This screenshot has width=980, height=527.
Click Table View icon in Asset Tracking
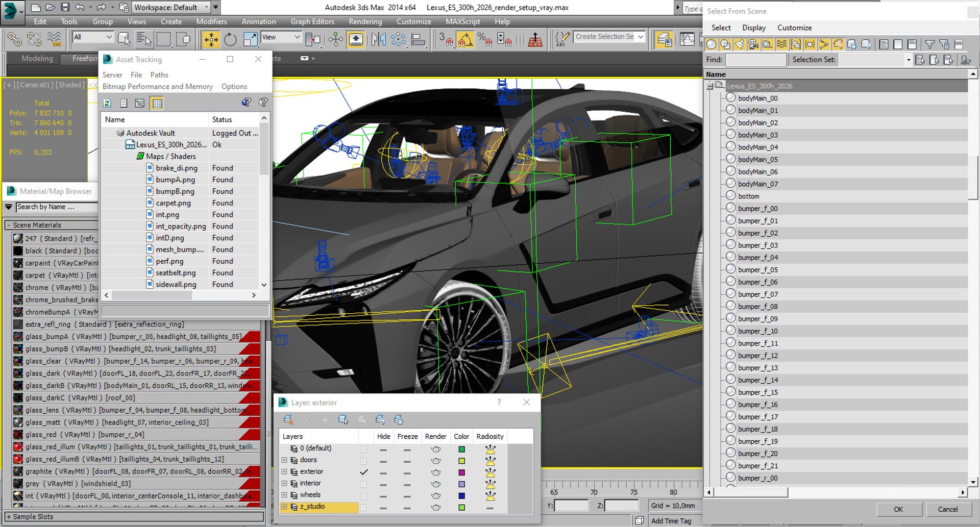point(157,103)
